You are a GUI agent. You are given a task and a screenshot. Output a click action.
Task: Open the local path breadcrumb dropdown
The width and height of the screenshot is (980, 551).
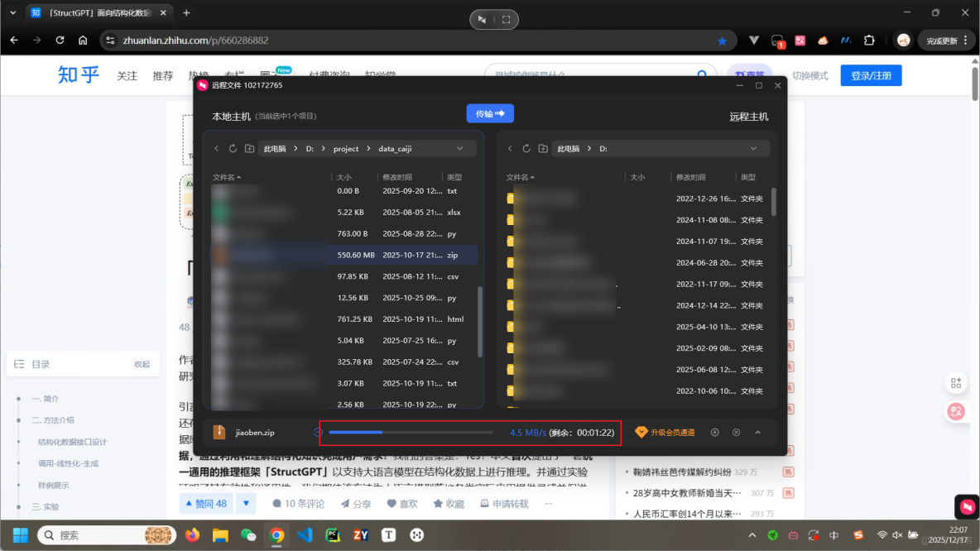(459, 148)
